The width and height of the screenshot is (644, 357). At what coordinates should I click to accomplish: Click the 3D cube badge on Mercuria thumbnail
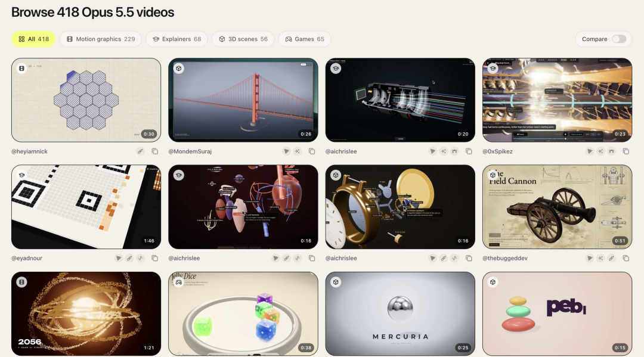point(336,283)
